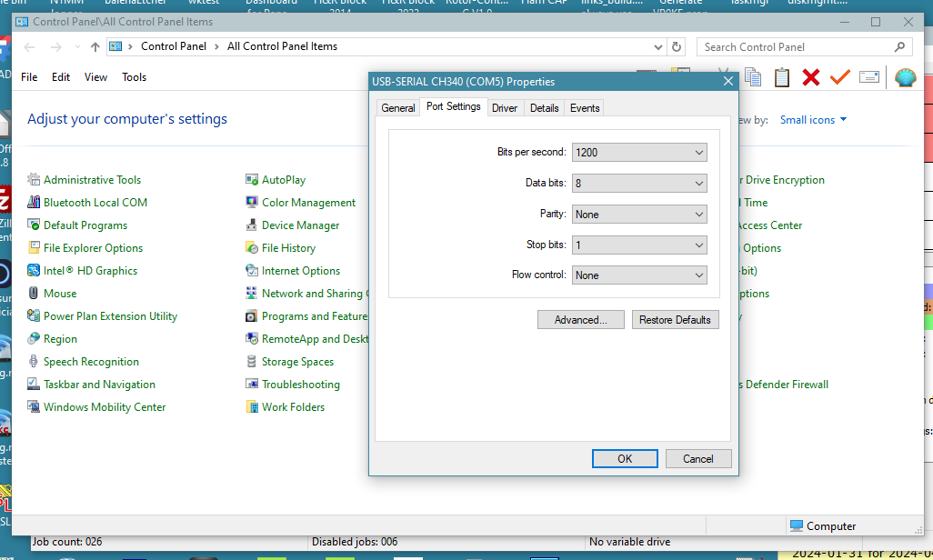The image size is (933, 560).
Task: Click the red X delete toolbar icon
Action: click(x=811, y=77)
